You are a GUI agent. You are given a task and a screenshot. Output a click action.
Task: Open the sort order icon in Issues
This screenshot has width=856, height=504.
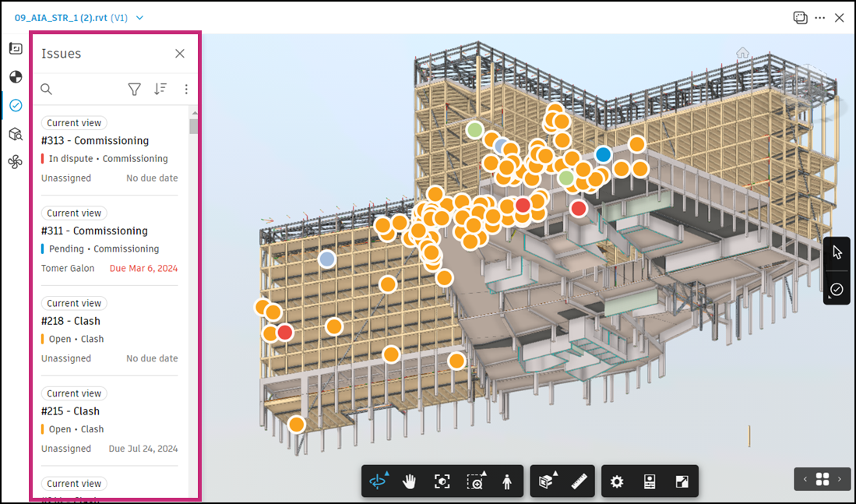tap(160, 89)
